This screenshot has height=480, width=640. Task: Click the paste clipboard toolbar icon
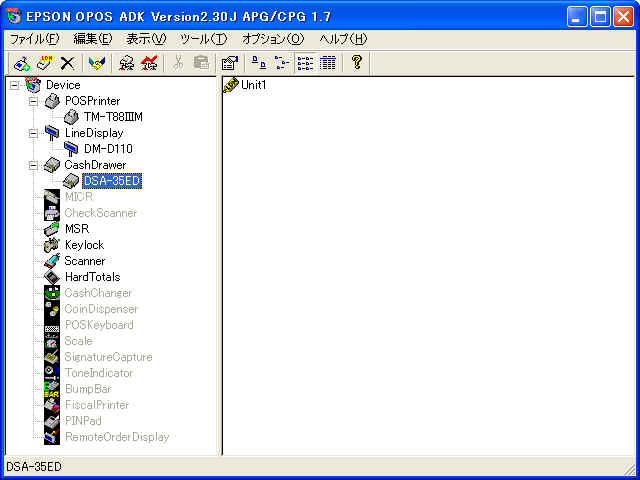click(x=201, y=63)
